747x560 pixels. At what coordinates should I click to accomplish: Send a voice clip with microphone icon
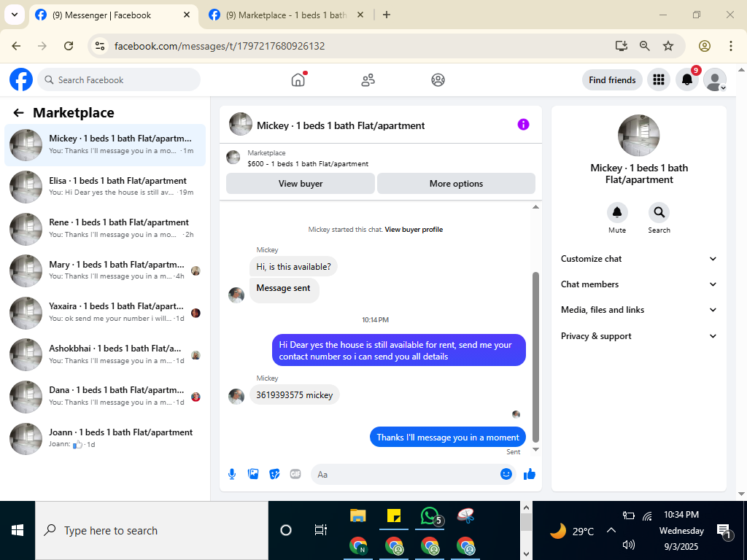click(x=232, y=474)
